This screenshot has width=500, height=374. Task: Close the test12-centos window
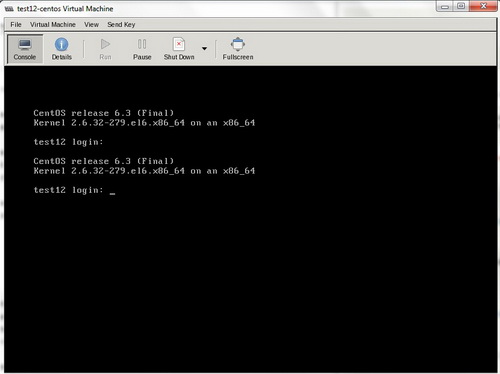483,6
